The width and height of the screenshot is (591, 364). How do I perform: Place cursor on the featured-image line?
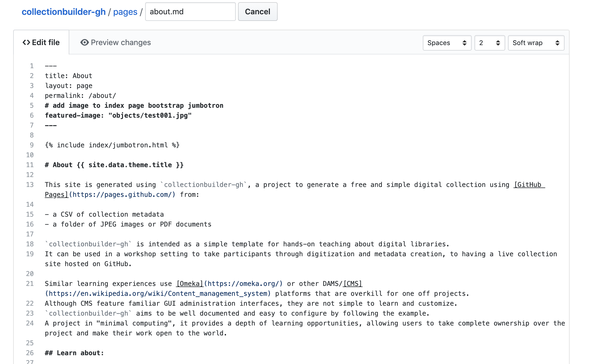tap(118, 115)
